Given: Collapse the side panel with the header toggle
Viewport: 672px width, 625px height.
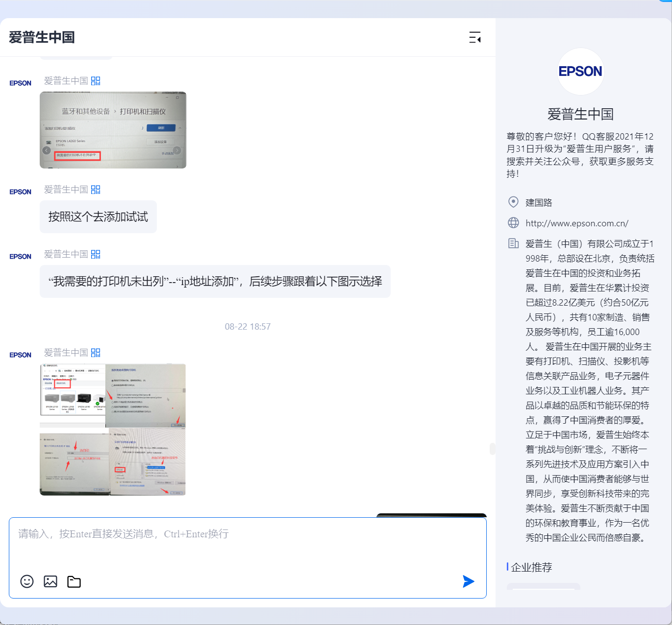Looking at the screenshot, I should 474,37.
